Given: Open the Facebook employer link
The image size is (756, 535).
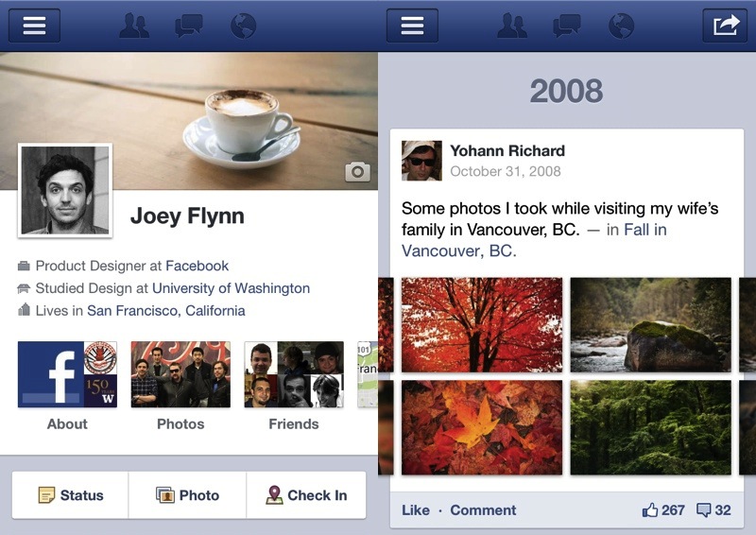Looking at the screenshot, I should coord(198,266).
